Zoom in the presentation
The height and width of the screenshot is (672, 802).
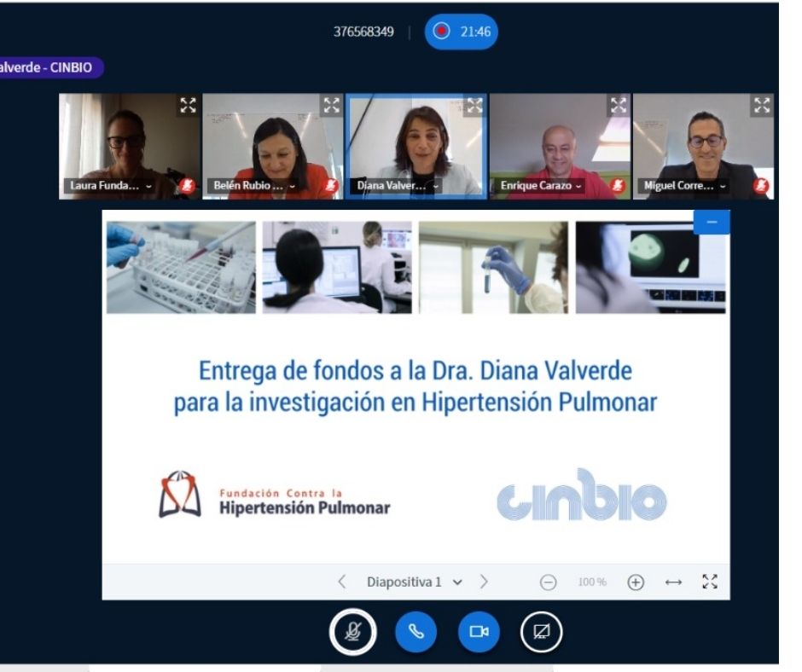[x=636, y=582]
